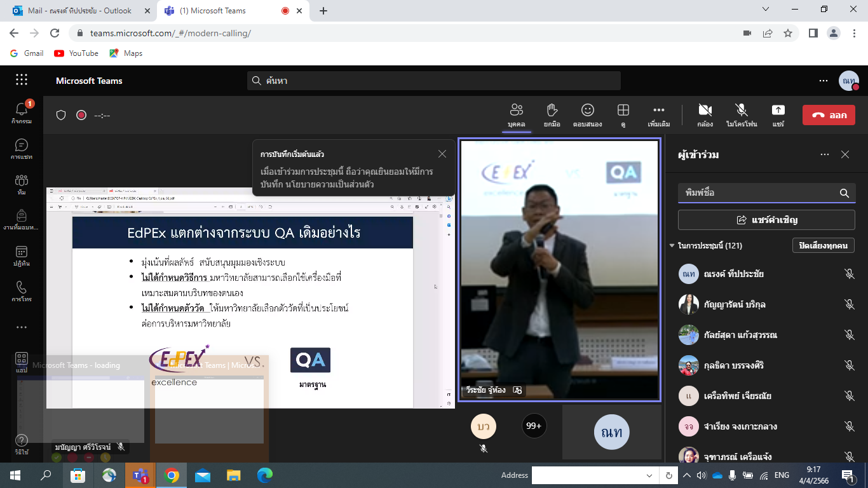This screenshot has width=868, height=488.
Task: Open the ณท profile avatar menu
Action: click(849, 81)
